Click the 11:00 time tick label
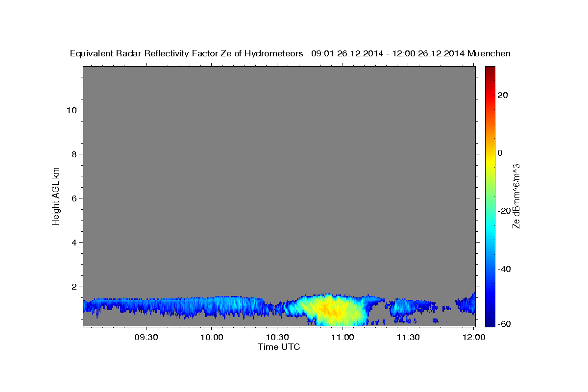The image size is (588, 392). click(343, 337)
